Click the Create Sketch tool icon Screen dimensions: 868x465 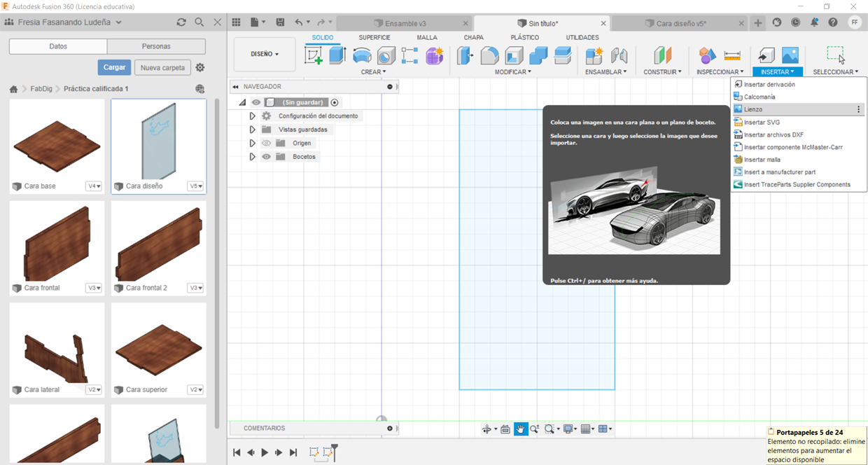pos(314,55)
